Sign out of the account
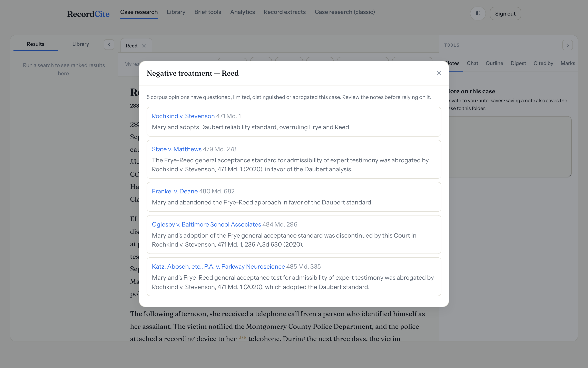Viewport: 588px width, 368px height. (x=505, y=13)
